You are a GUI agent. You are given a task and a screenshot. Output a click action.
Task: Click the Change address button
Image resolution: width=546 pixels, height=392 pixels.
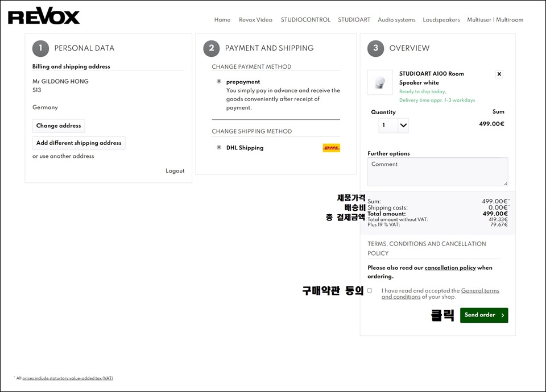click(x=59, y=126)
